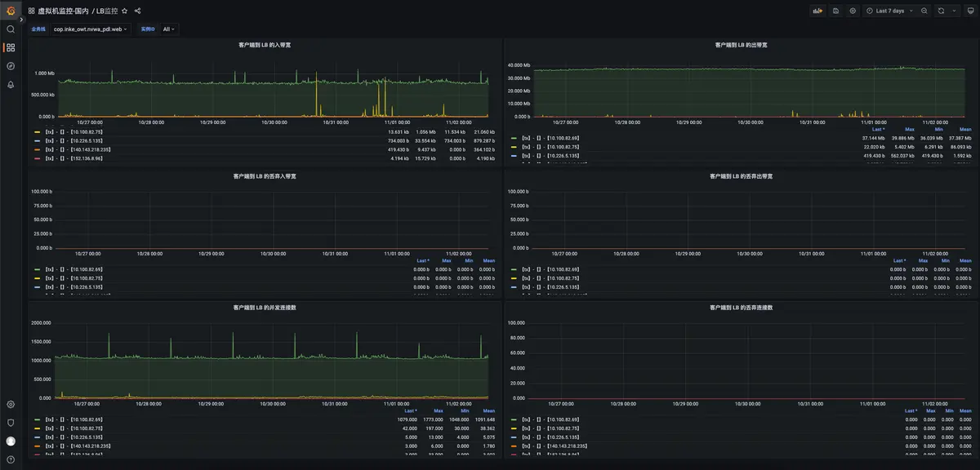Expand the side menu chevron

pos(22,19)
